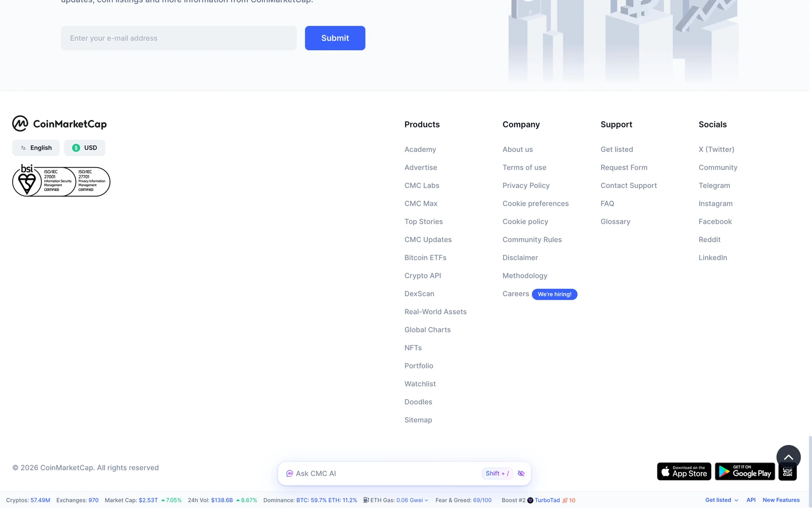Click the CoinMarketCap logo in footer
812x508 pixels.
59,123
